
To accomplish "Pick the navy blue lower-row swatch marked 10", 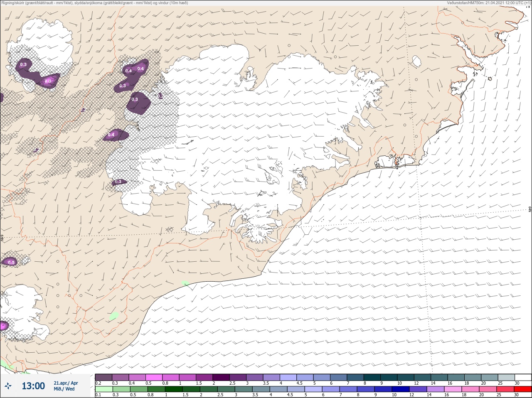I will [401, 389].
